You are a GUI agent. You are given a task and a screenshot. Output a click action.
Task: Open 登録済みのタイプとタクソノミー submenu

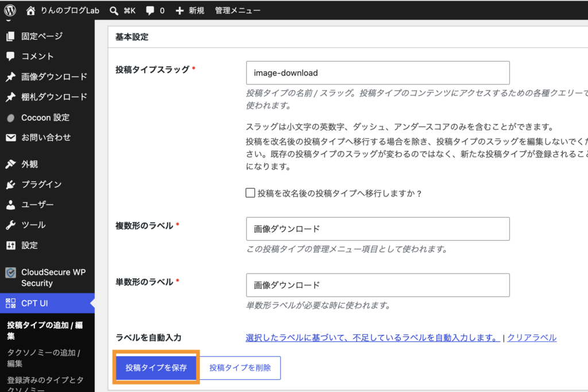tap(45, 384)
